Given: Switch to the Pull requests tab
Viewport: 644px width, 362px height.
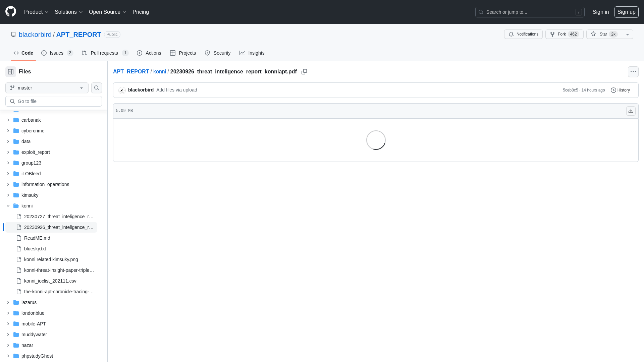Looking at the screenshot, I should pyautogui.click(x=105, y=53).
